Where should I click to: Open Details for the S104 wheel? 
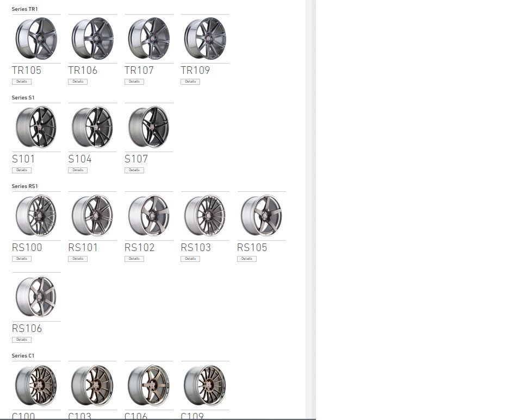coord(78,170)
